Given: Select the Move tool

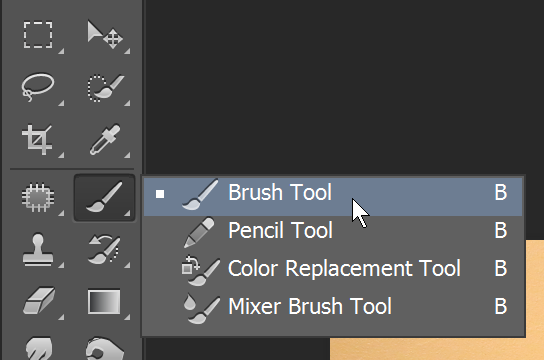Looking at the screenshot, I should tap(105, 35).
